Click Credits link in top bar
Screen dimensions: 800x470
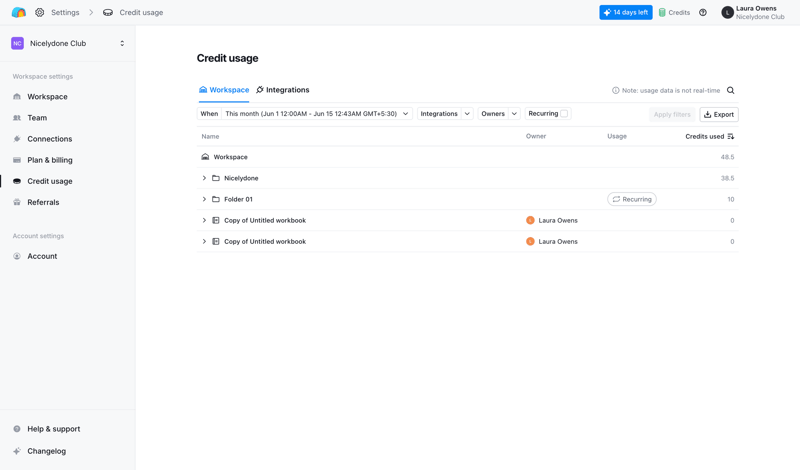point(679,12)
